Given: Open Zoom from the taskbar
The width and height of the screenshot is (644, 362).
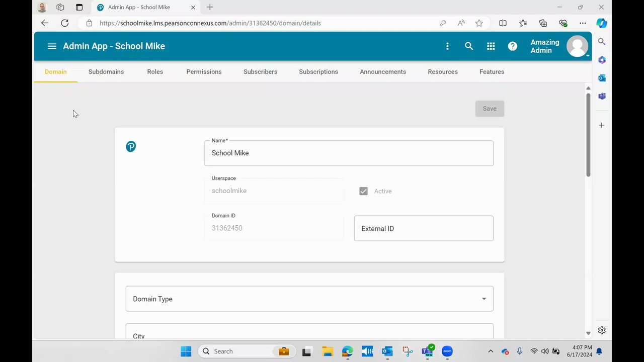Looking at the screenshot, I should click(x=447, y=351).
